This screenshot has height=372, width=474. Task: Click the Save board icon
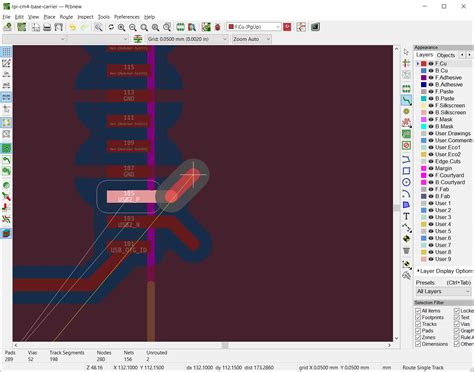[x=8, y=27]
